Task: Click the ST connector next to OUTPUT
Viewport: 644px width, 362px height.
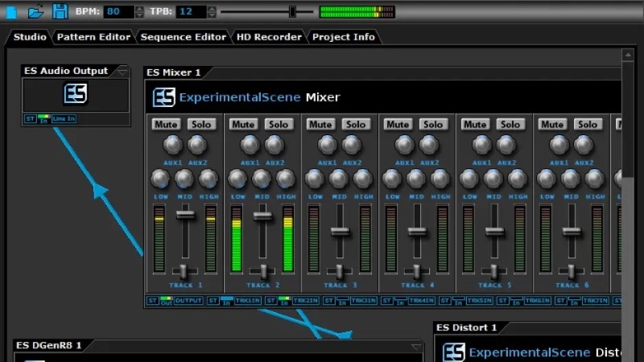Action: 152,300
